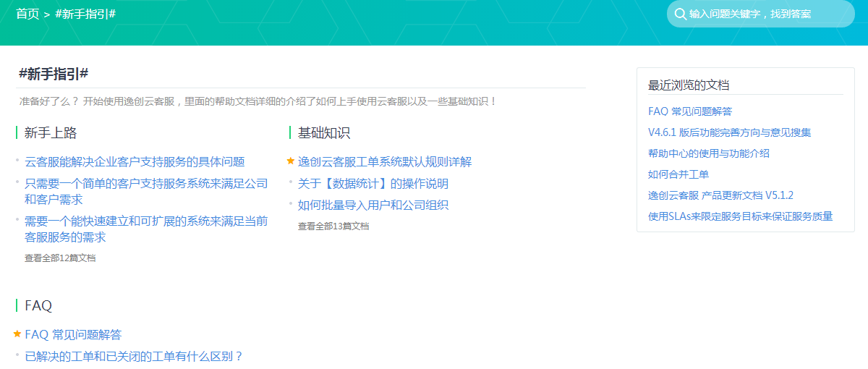Screen dimensions: 868x369
Task: Open 如何批量导入用户和公司组织 article
Action: (373, 205)
